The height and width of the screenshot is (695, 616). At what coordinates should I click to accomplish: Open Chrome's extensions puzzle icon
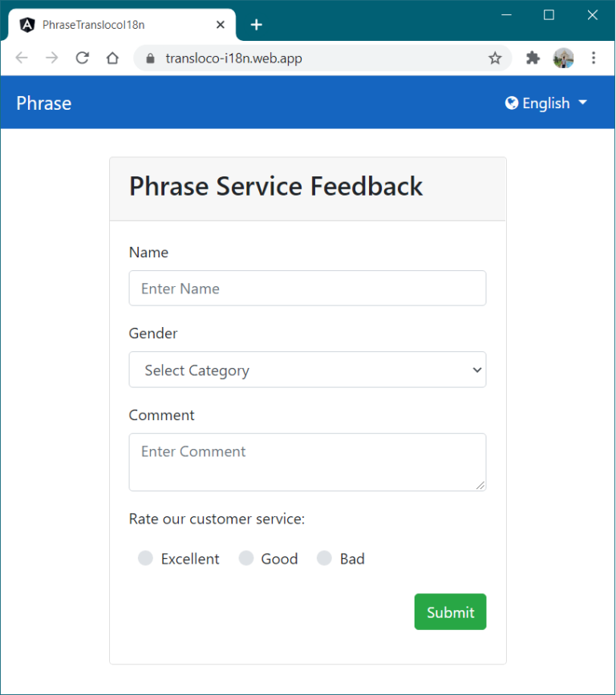coord(532,58)
